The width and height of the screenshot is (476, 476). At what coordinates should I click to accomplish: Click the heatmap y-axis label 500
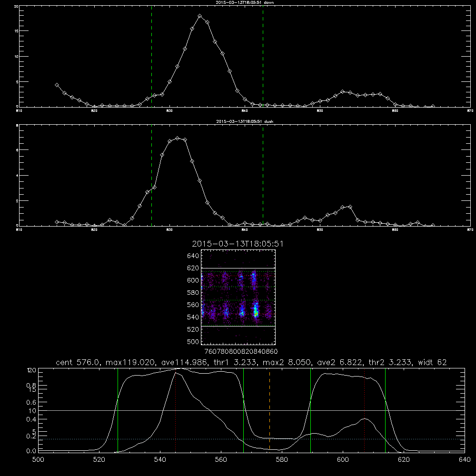193,341
